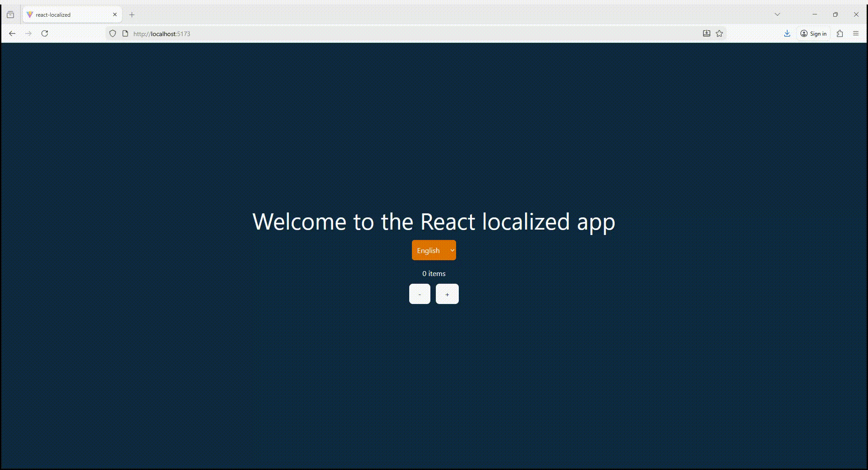Open the tracking protection shield icon
868x470 pixels.
point(113,33)
